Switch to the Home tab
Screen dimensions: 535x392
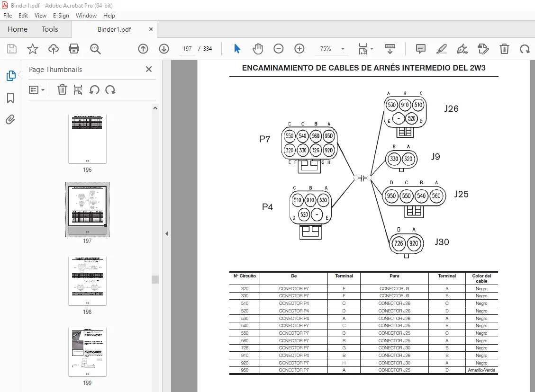point(18,29)
